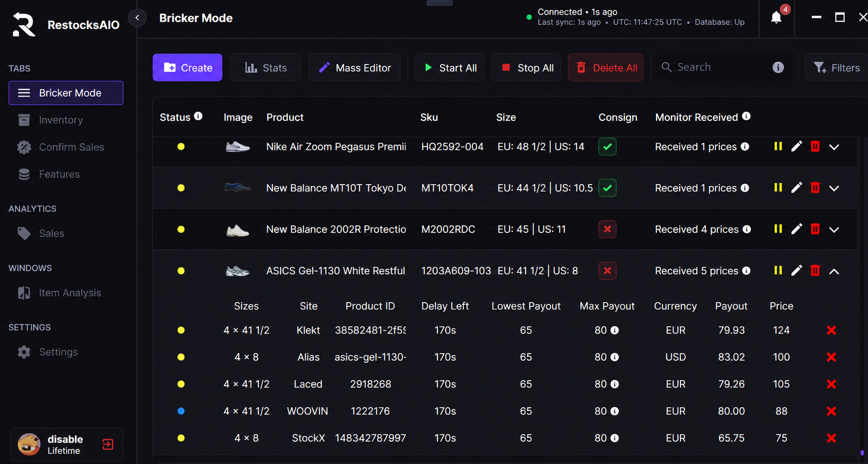Click the New Balance 2002R shoe thumbnail
The height and width of the screenshot is (464, 868).
click(238, 230)
